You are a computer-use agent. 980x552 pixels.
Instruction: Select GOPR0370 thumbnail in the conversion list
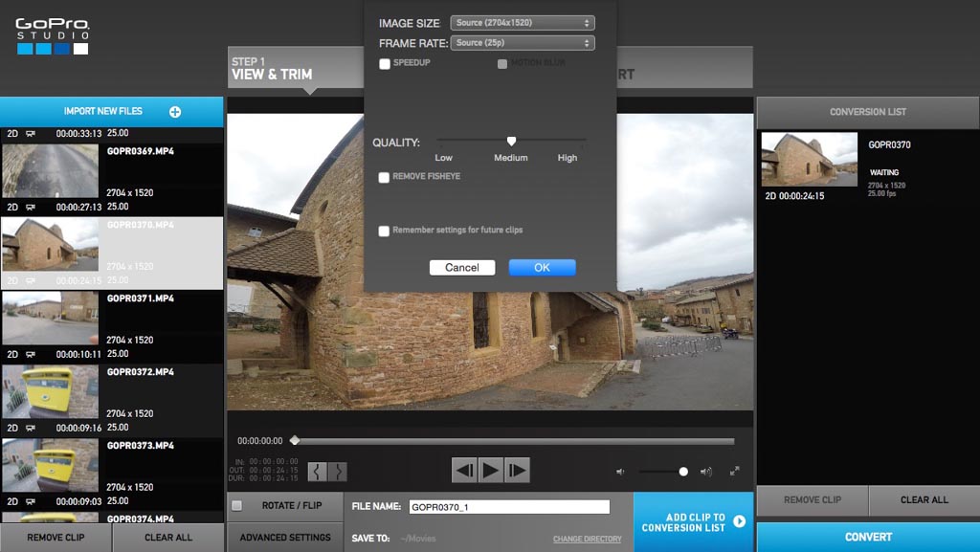(x=810, y=159)
